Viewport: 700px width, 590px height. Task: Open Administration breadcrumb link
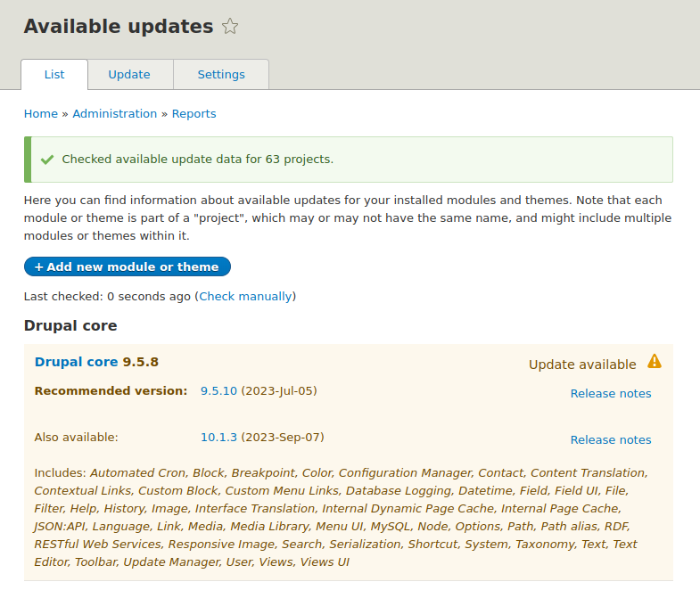[x=115, y=114]
